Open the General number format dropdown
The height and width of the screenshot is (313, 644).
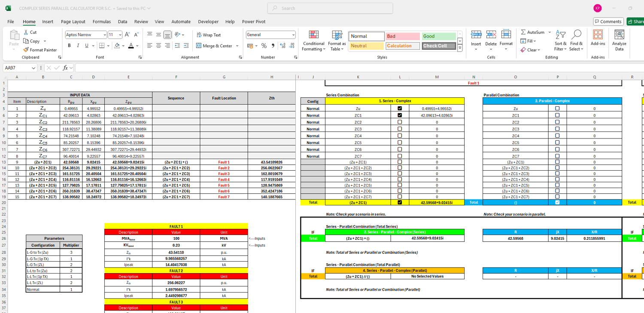coord(293,35)
